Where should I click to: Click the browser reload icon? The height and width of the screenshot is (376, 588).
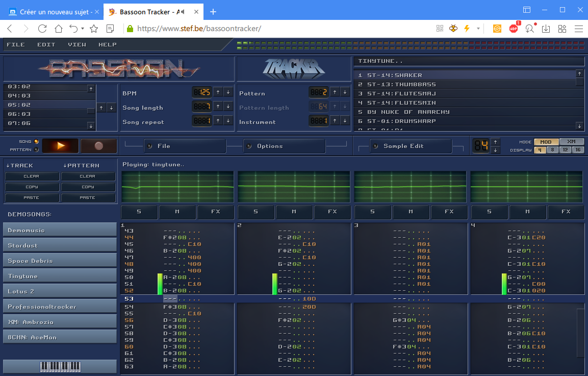tap(42, 29)
